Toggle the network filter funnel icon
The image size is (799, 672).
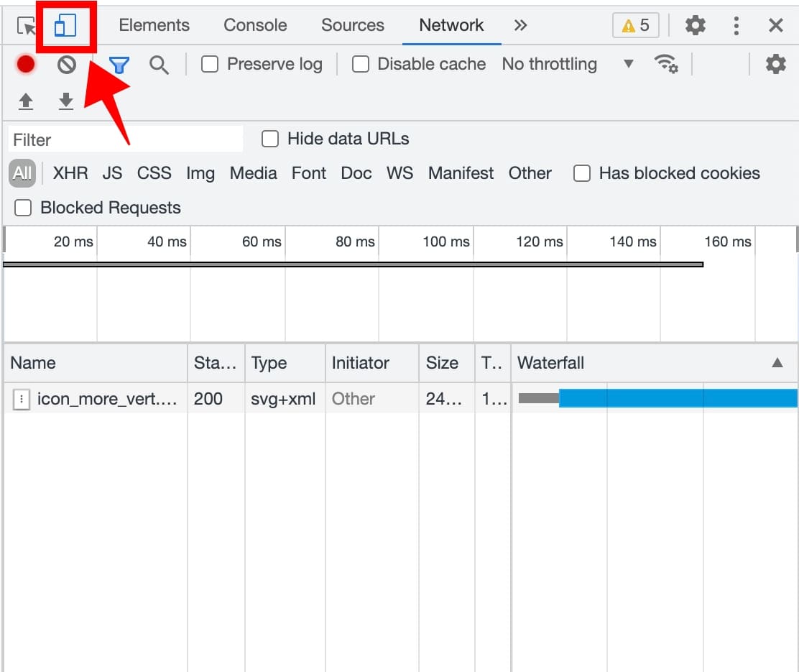click(119, 65)
